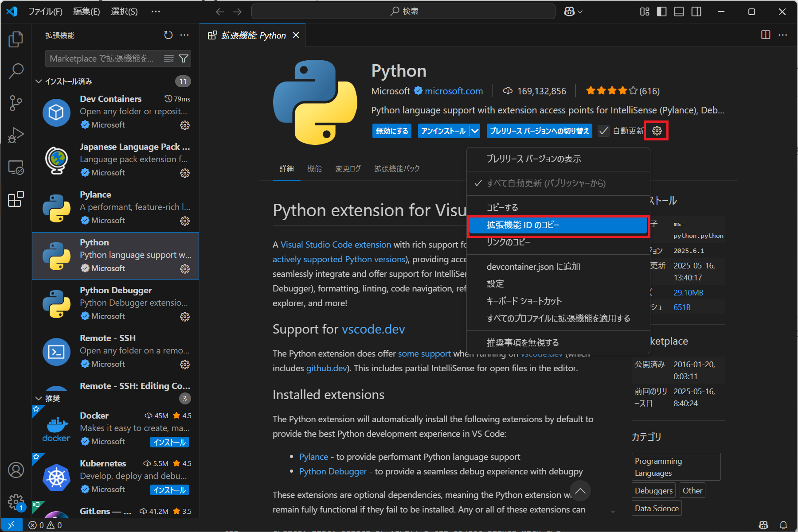Image resolution: width=798 pixels, height=532 pixels.
Task: Click the 無効にする button
Action: (392, 131)
